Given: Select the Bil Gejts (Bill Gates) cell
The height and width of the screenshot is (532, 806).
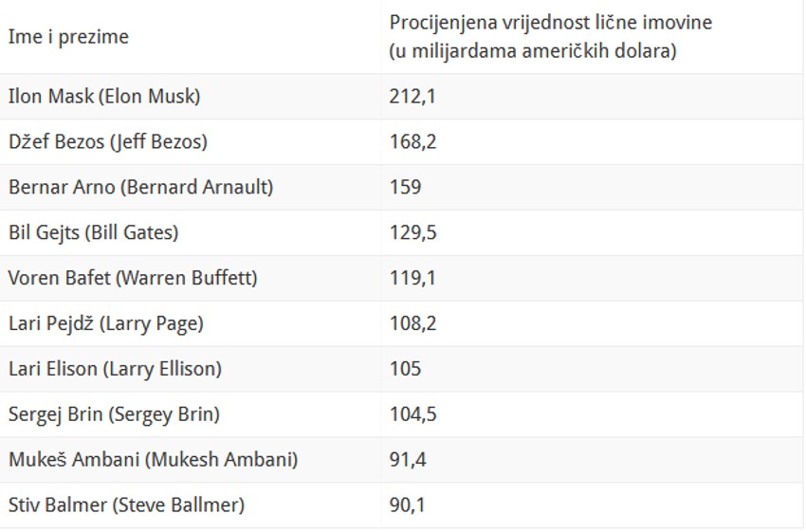Looking at the screenshot, I should (x=93, y=232).
